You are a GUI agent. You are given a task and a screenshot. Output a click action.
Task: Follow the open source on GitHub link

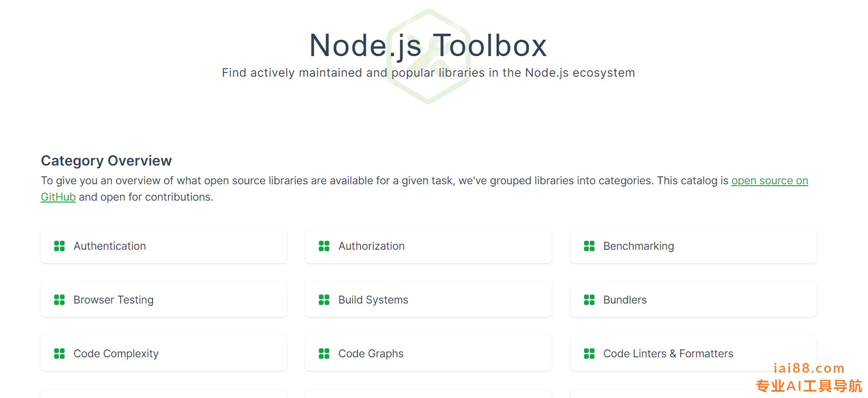(769, 181)
